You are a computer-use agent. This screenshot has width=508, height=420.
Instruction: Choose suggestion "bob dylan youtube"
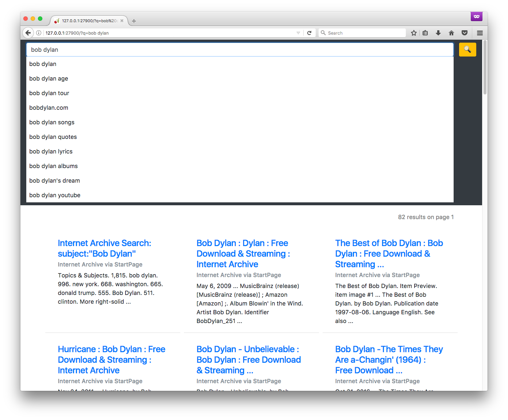240,195
